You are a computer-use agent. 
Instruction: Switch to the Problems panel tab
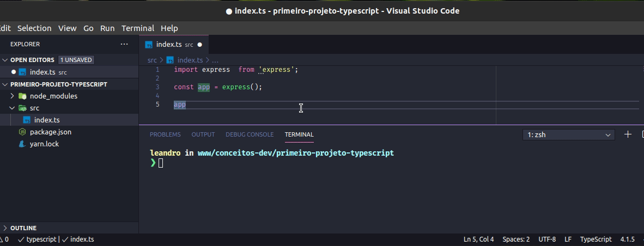coord(165,134)
